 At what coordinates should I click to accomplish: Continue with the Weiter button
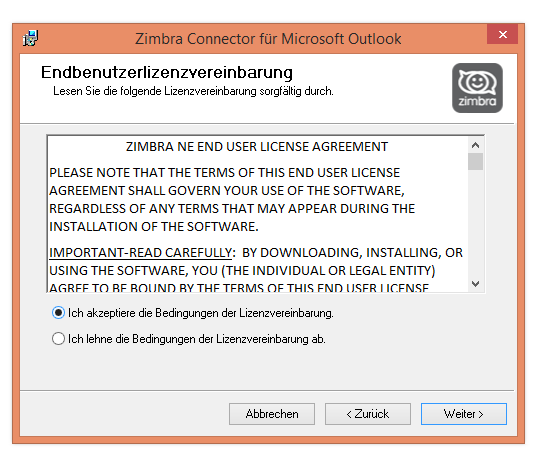click(x=464, y=414)
